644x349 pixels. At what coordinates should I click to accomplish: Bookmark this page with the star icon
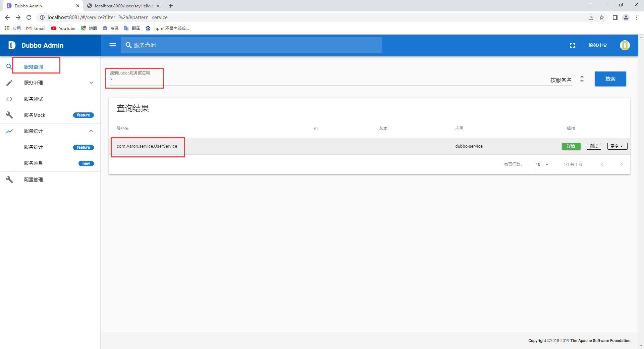602,17
